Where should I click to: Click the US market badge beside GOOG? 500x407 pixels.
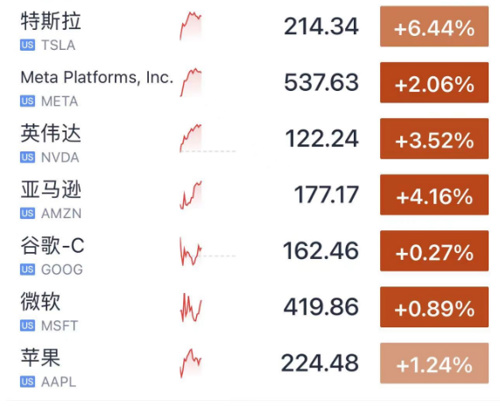tap(27, 269)
